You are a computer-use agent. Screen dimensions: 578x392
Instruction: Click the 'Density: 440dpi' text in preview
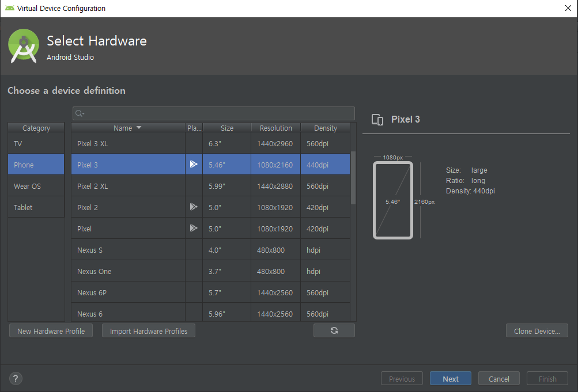(470, 191)
